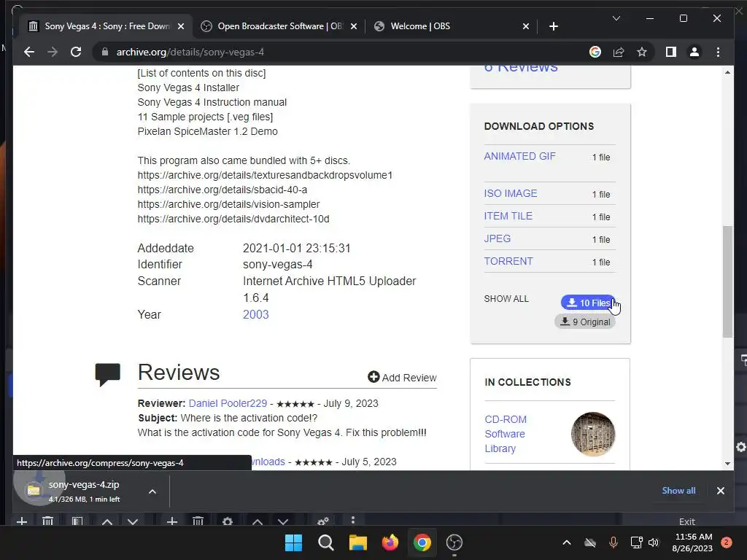
Task: Click the CD-ROM Software Library thumbnail
Action: (593, 434)
